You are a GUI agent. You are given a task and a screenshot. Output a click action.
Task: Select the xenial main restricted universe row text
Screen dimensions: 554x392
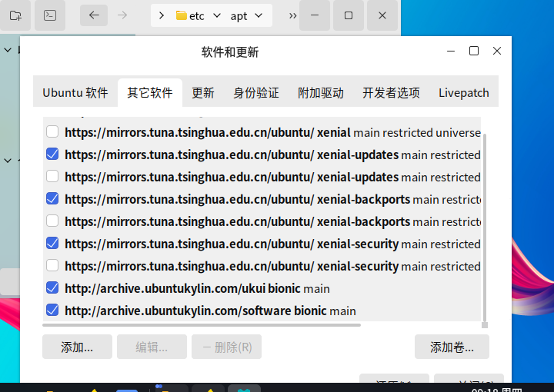click(272, 133)
